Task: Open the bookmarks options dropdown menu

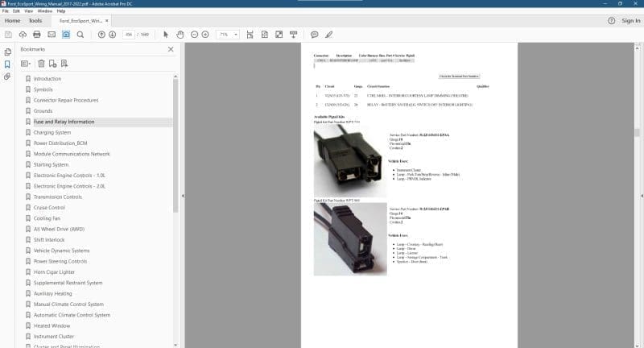Action: click(x=27, y=64)
